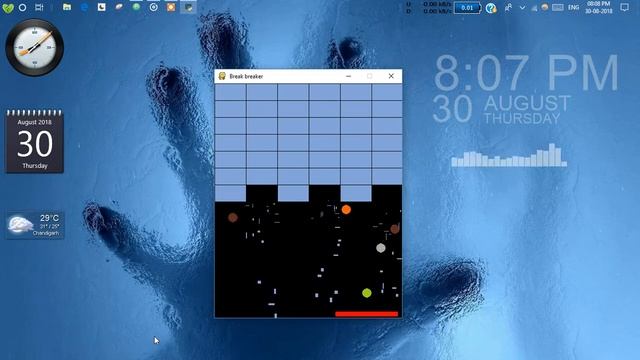Click the network speed MB/s meter
Image resolution: width=640 pixels, height=360 pixels.
tap(429, 8)
